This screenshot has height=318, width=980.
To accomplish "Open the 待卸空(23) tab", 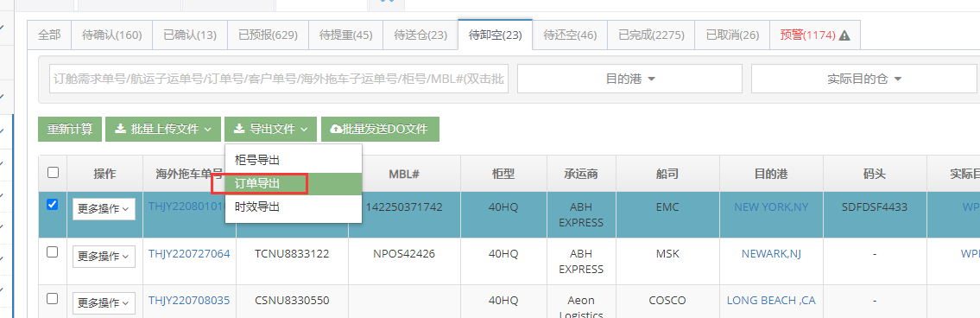I will click(495, 35).
